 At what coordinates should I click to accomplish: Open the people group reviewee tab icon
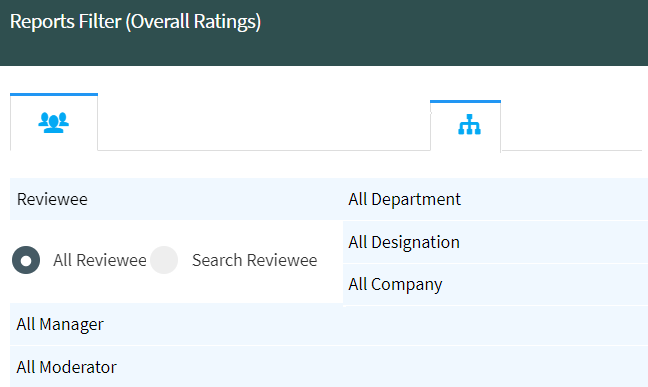point(53,122)
